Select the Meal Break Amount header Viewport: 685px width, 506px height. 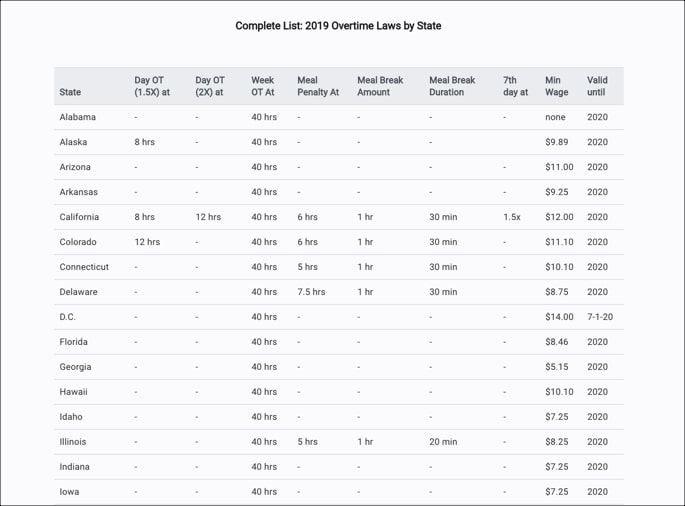pyautogui.click(x=380, y=86)
